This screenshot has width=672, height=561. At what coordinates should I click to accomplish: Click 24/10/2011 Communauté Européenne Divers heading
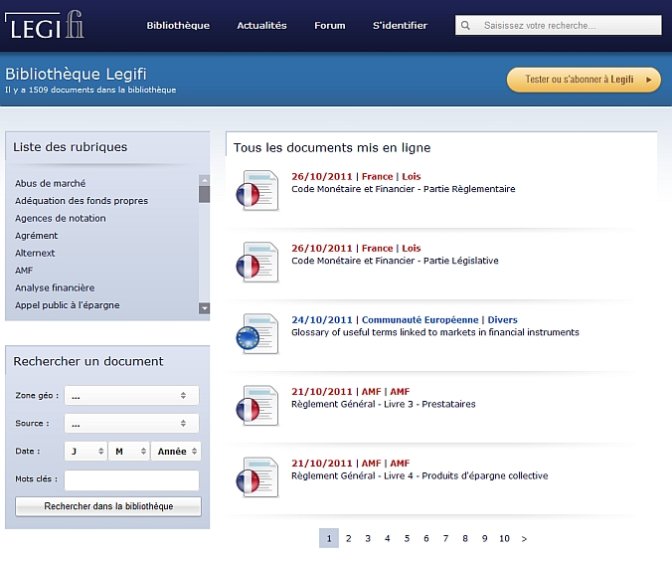coord(404,320)
